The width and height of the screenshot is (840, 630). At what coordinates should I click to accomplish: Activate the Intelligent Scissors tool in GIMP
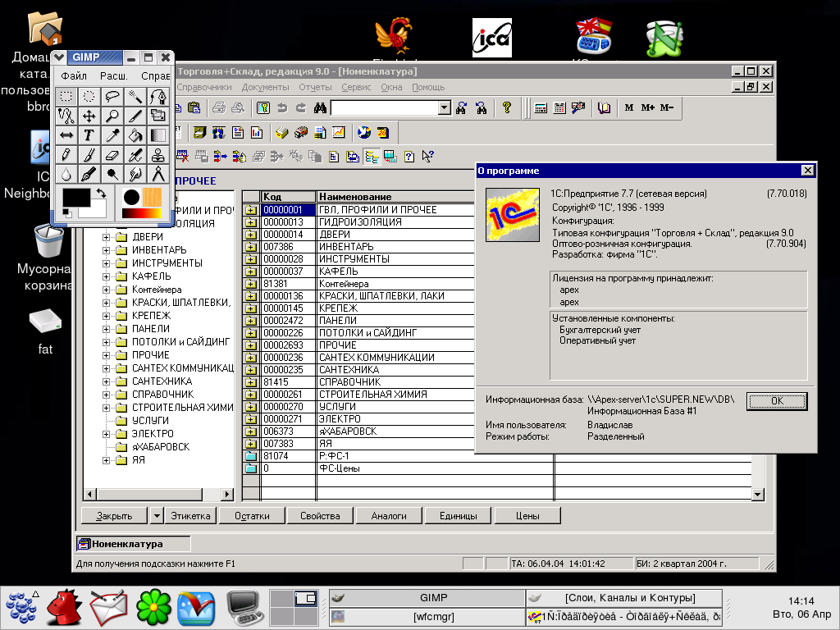click(x=66, y=116)
